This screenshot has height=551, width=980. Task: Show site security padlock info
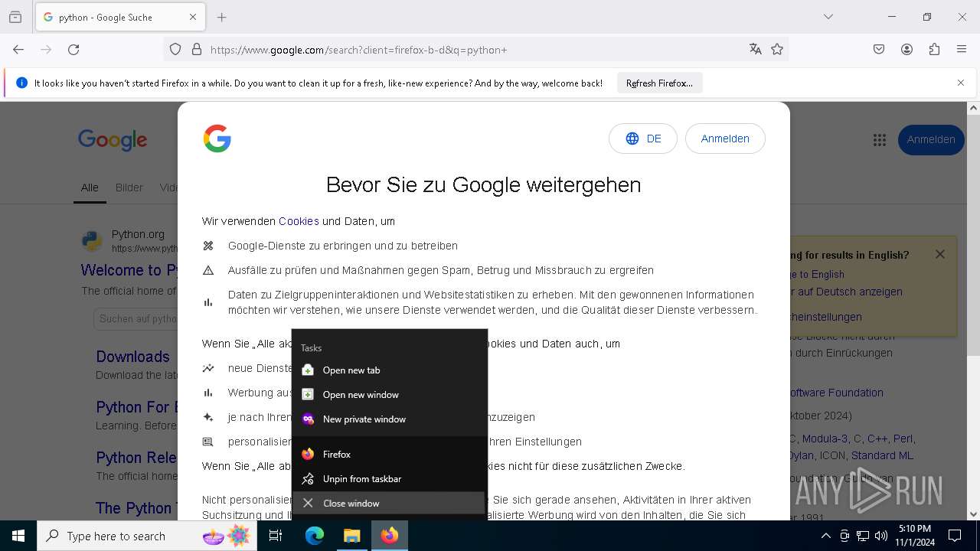pyautogui.click(x=197, y=50)
